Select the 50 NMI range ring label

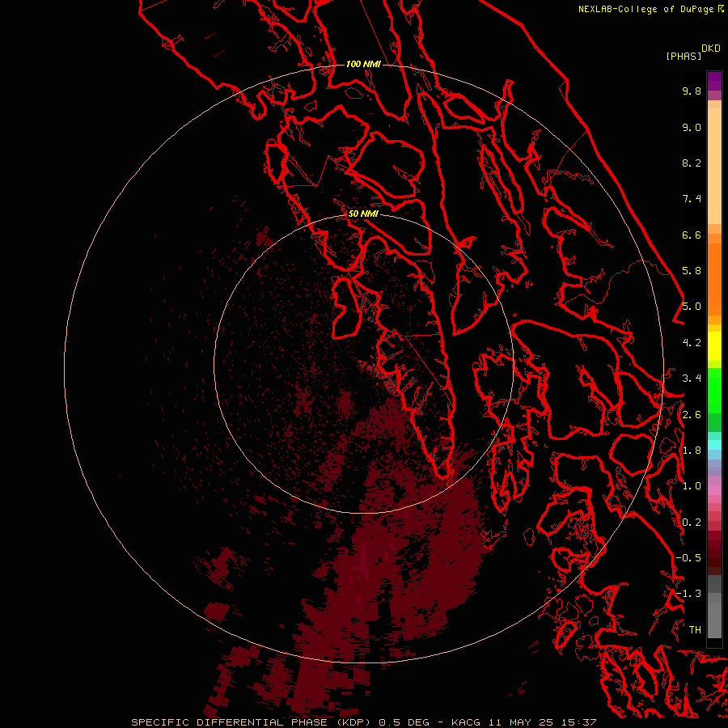pyautogui.click(x=363, y=214)
